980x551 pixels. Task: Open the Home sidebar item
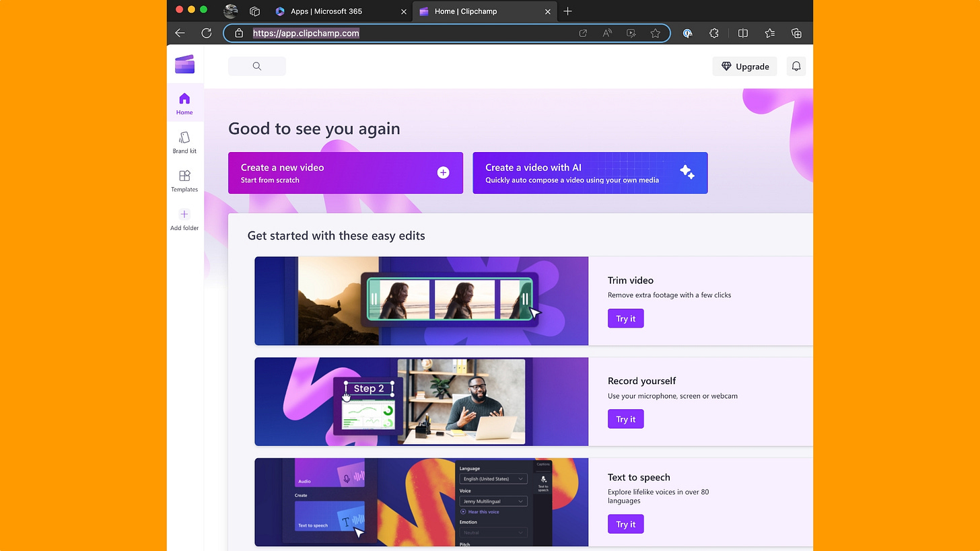(184, 104)
